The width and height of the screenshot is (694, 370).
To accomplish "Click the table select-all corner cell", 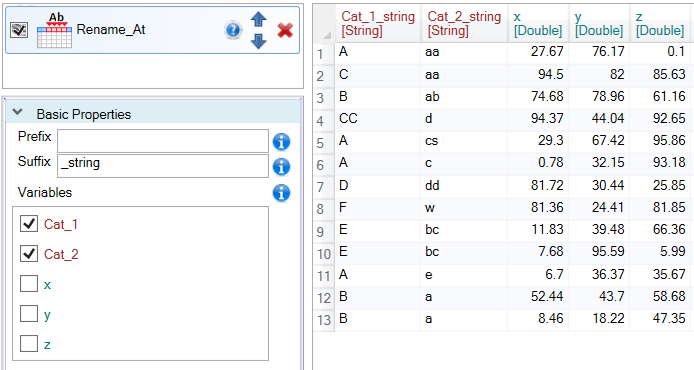I will [324, 23].
